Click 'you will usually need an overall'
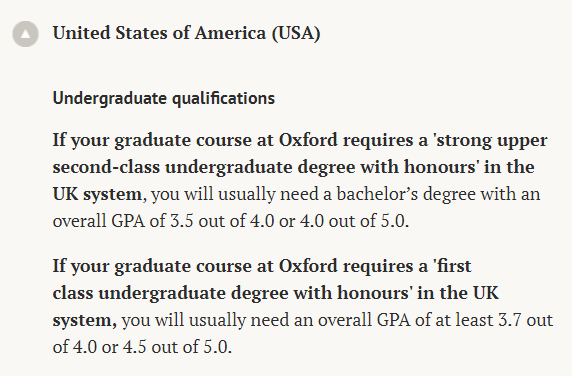The width and height of the screenshot is (572, 376). pyautogui.click(x=247, y=320)
